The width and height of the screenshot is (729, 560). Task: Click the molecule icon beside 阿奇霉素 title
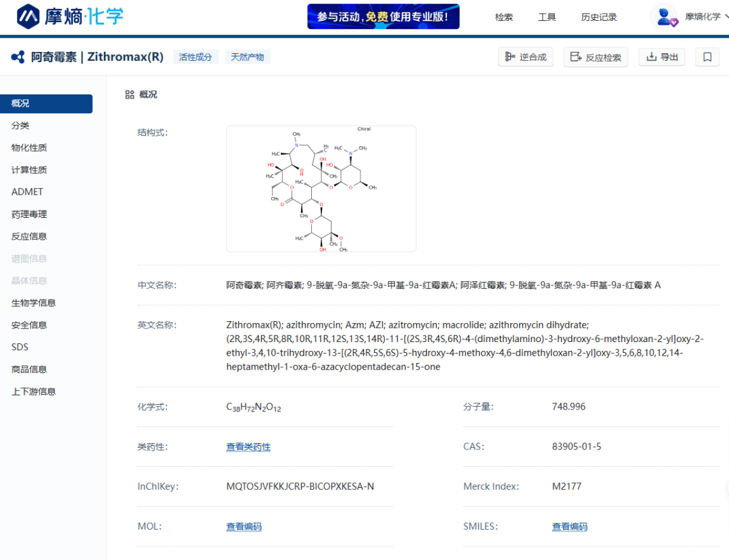tap(18, 57)
